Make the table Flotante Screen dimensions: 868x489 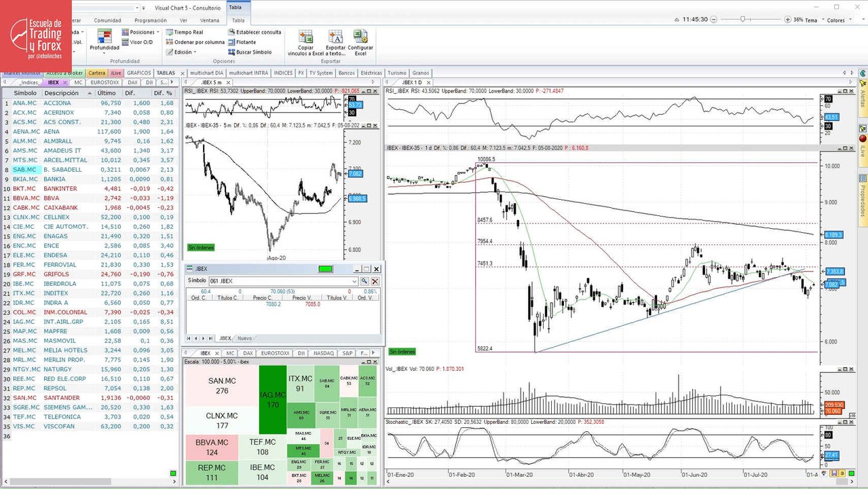coord(242,42)
